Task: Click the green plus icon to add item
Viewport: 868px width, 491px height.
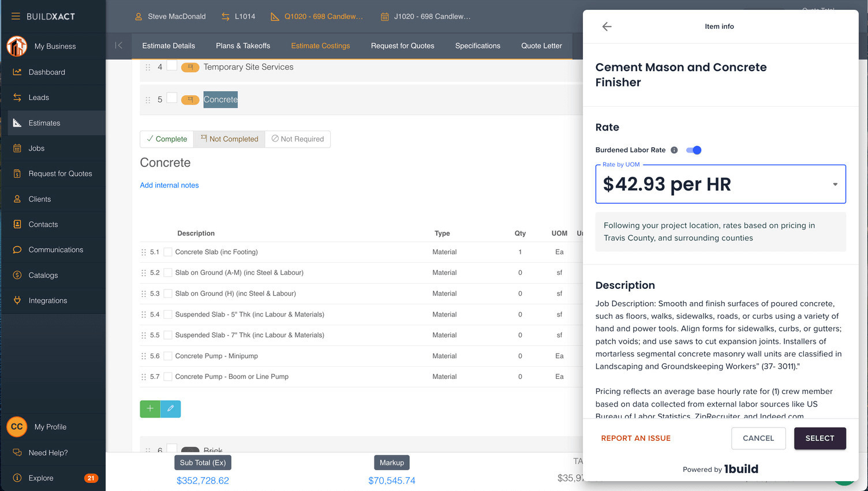Action: pyautogui.click(x=149, y=408)
